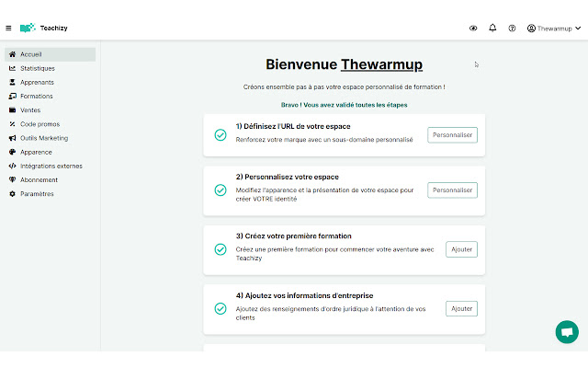Click the help question mark icon
The image size is (588, 368).
512,29
